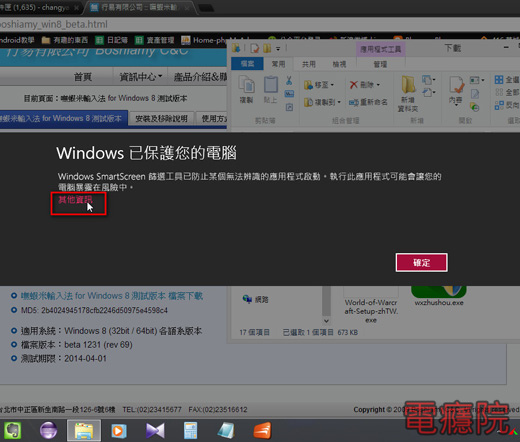Click the scissors cut icon in Explorer ribbon

pos(289,80)
